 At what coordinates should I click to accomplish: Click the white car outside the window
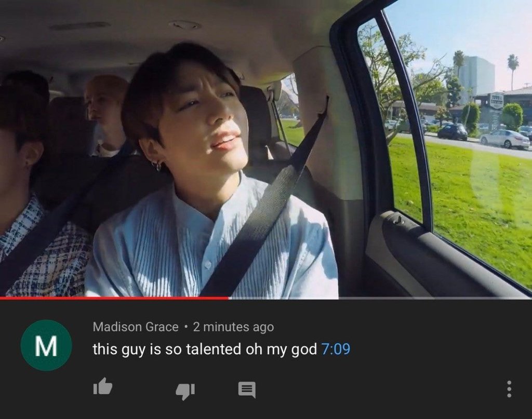tap(504, 139)
